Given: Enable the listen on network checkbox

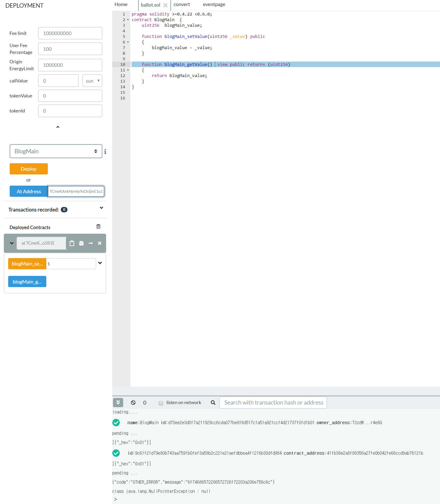Looking at the screenshot, I should (161, 403).
